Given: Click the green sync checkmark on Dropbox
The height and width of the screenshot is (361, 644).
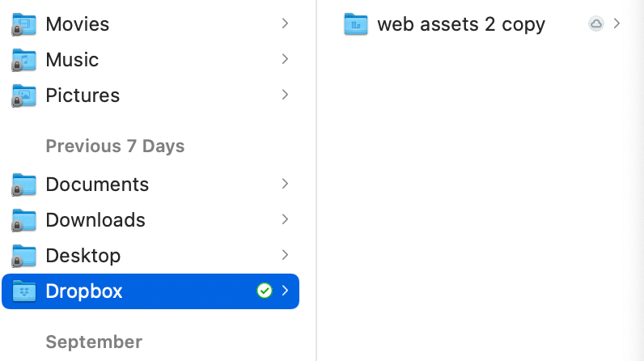Looking at the screenshot, I should (x=264, y=291).
